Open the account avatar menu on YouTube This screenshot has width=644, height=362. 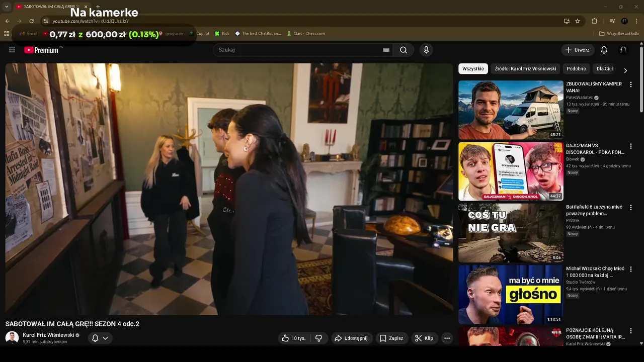pos(623,50)
